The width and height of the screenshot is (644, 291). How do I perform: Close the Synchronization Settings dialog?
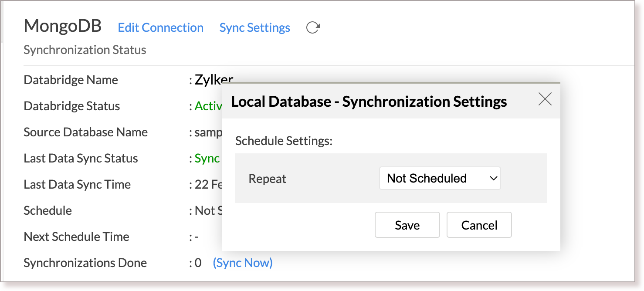[545, 99]
